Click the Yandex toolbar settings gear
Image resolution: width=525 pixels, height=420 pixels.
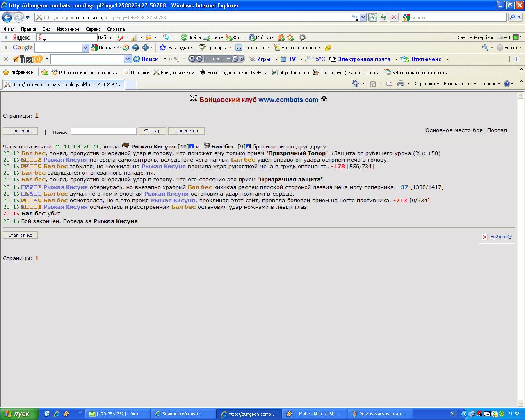pyautogui.click(x=302, y=37)
